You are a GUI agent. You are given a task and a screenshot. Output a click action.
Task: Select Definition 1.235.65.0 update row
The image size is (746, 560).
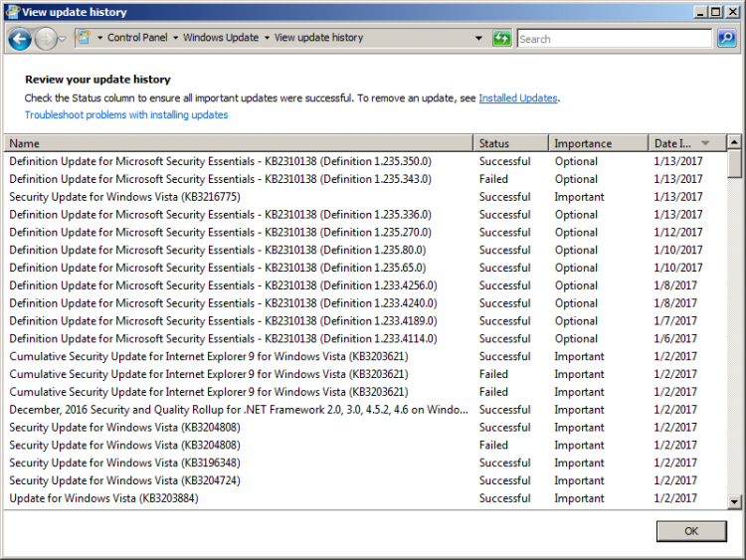pos(365,268)
